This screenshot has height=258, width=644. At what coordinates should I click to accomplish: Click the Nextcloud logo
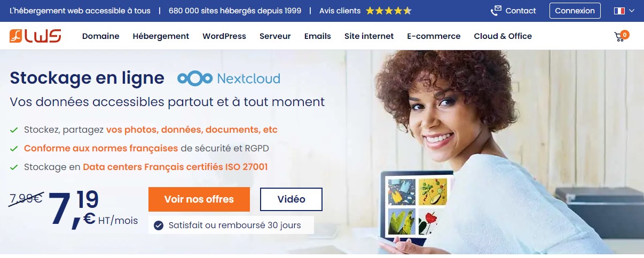[x=229, y=79]
